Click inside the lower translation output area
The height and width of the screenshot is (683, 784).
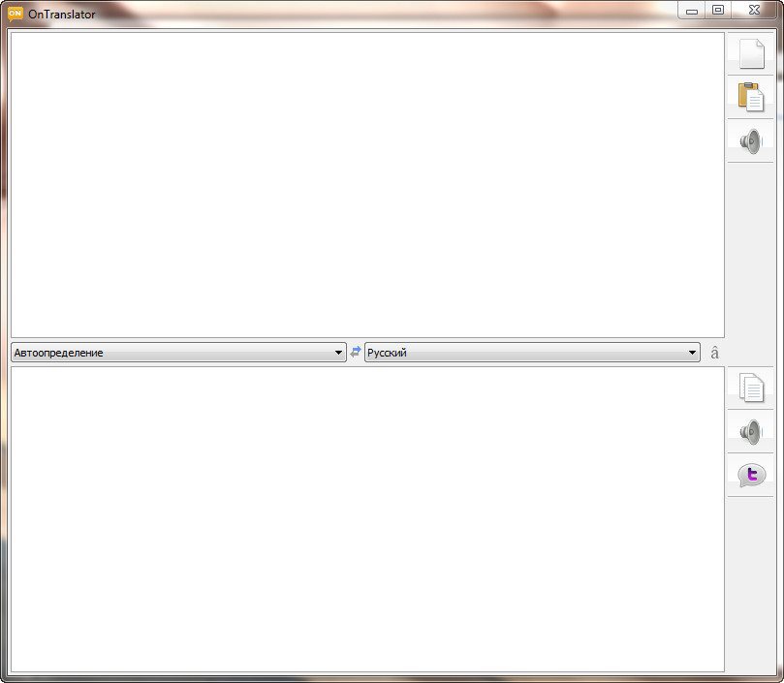pyautogui.click(x=366, y=518)
